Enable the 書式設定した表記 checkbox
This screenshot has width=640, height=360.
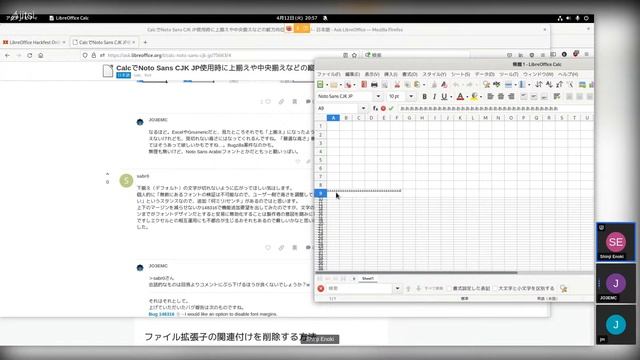449,289
